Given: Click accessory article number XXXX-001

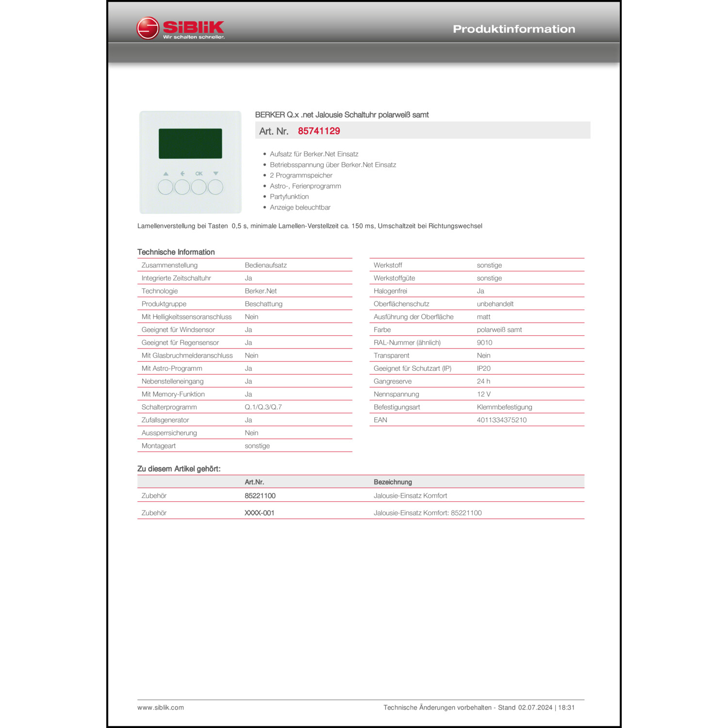Looking at the screenshot, I should (259, 513).
